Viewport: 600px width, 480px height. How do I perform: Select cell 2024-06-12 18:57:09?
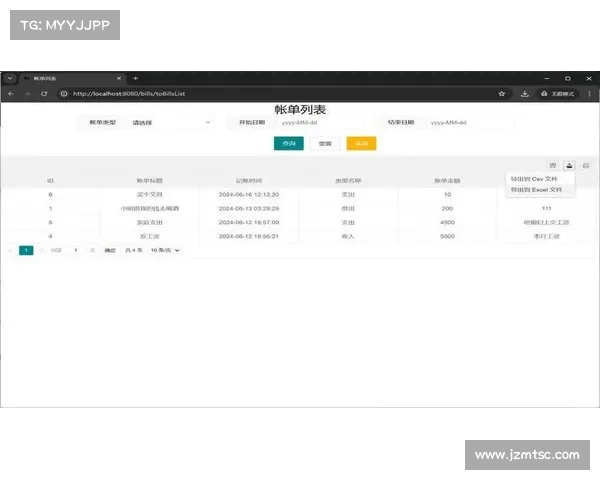249,222
